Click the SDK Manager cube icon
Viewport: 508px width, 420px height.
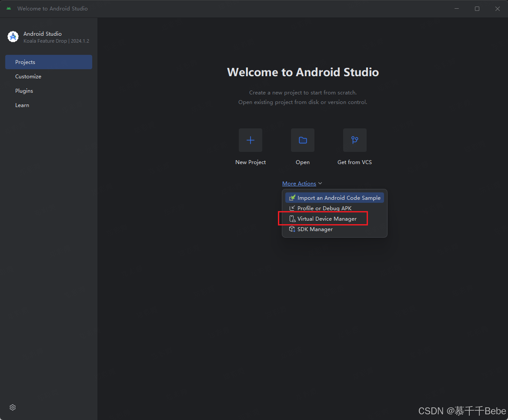point(292,229)
